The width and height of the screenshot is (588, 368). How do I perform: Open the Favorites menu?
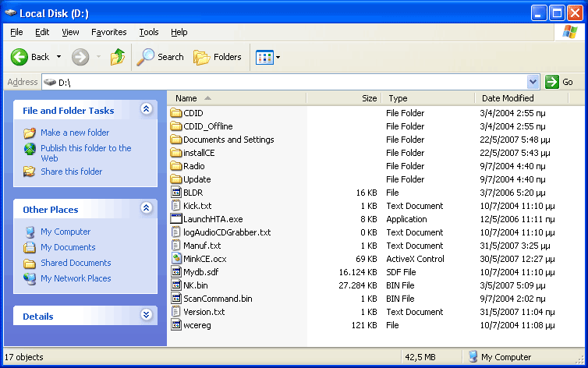(108, 32)
